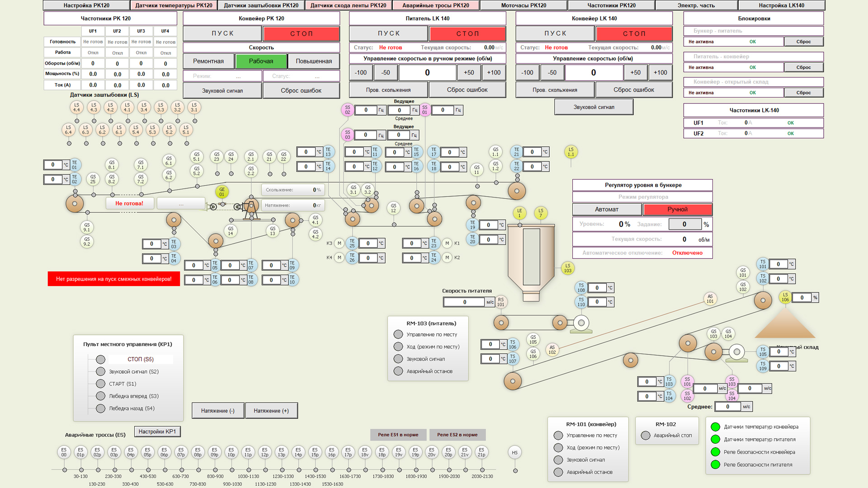868x488 pixels.
Task: Toggle RM-103 Аварийный останов indicator
Action: pyautogui.click(x=398, y=371)
